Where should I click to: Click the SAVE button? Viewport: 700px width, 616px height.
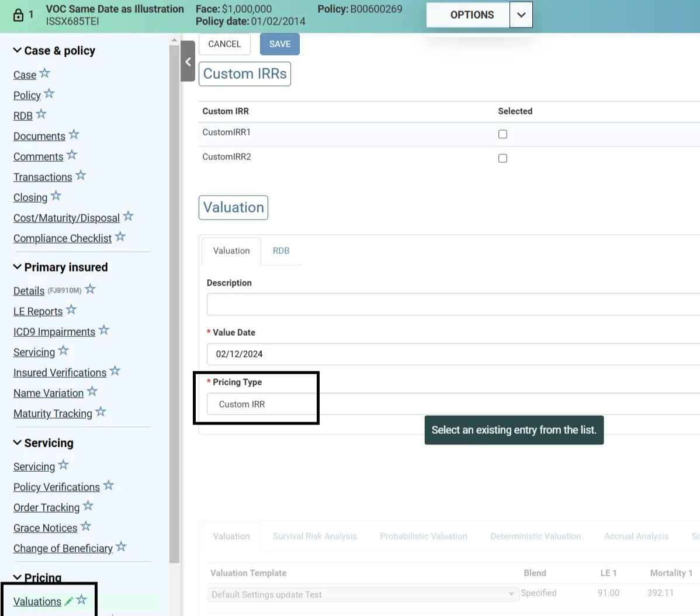279,44
